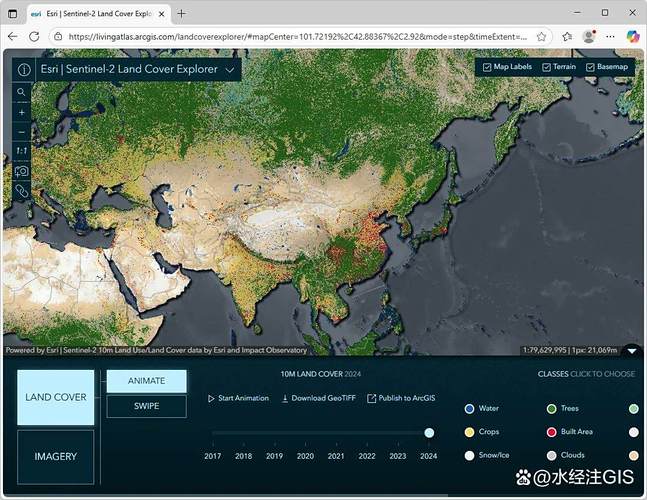
Task: Add page to favorites star
Action: click(541, 37)
